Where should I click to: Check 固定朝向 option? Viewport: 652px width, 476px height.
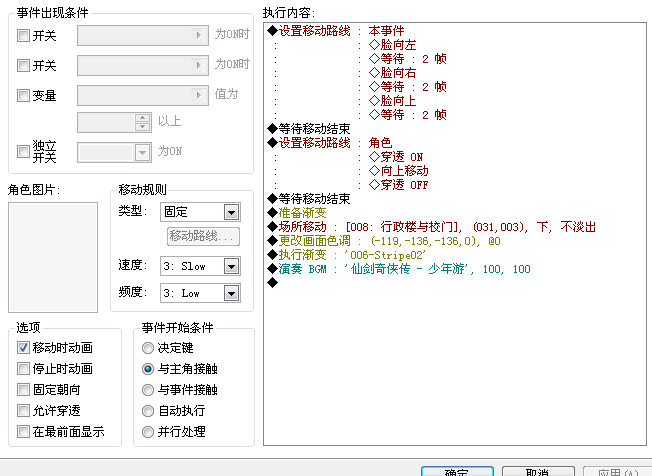23,390
